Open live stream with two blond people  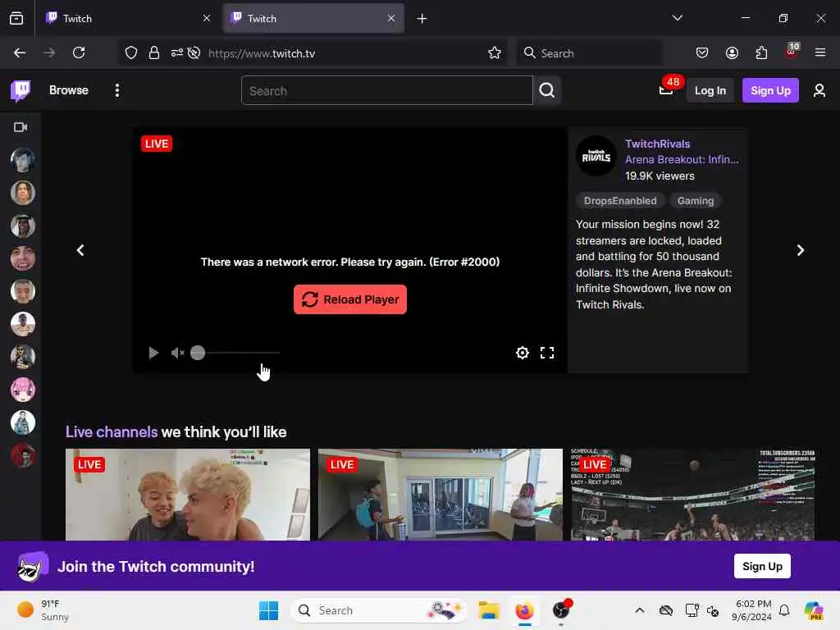[188, 495]
